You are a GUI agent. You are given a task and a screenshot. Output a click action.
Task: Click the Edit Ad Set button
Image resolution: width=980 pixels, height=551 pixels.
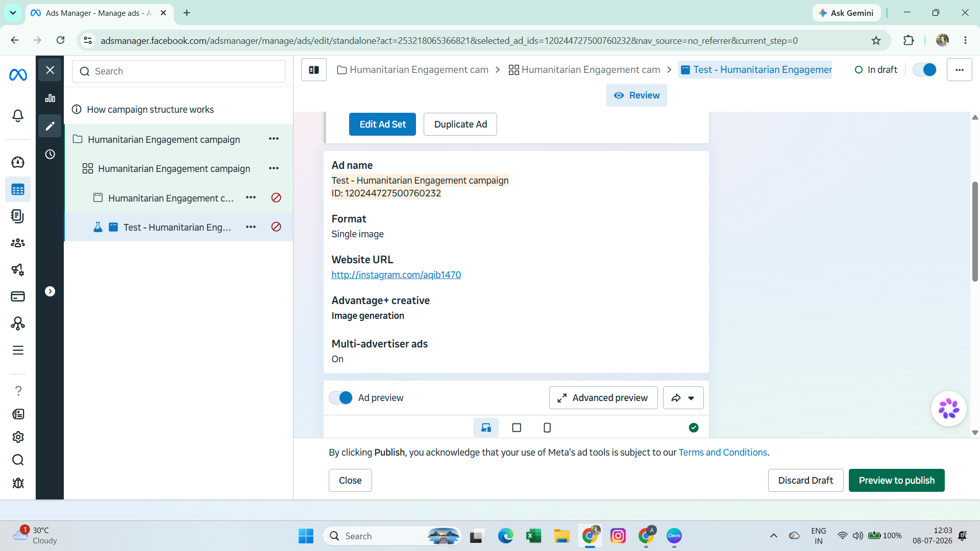pyautogui.click(x=382, y=124)
